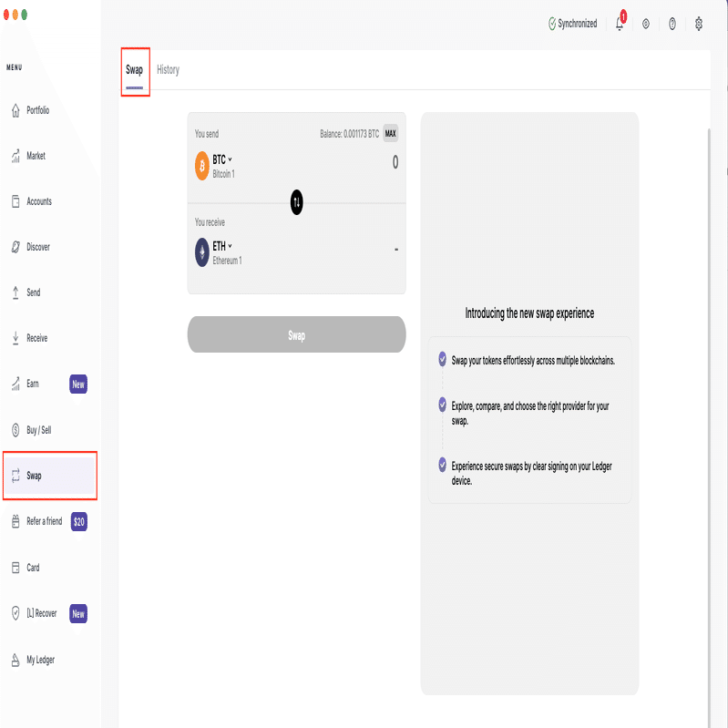728x728 pixels.
Task: Open the Earn growth icon
Action: coord(15,384)
